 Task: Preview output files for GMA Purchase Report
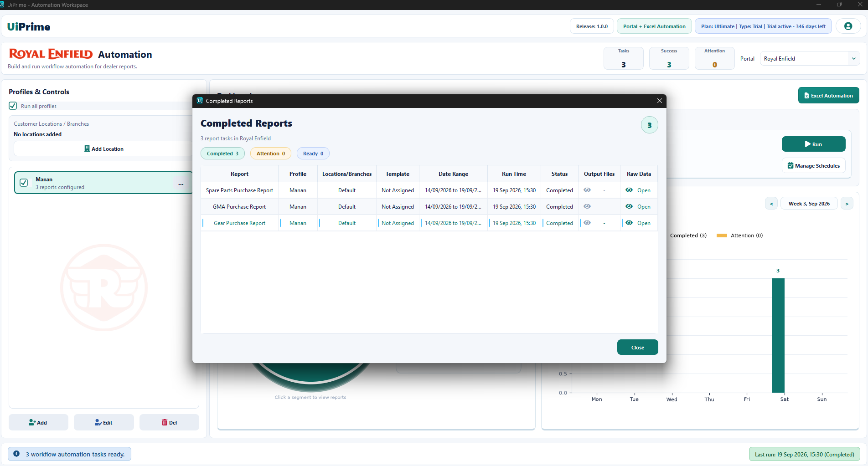point(587,206)
